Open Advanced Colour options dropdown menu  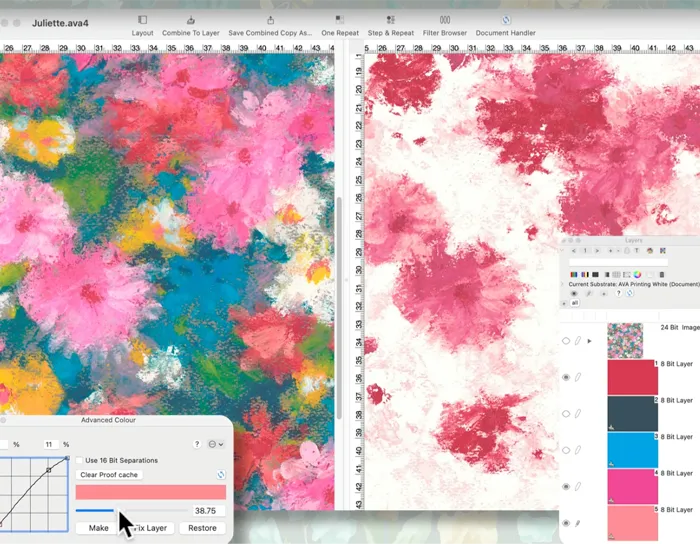click(x=216, y=444)
